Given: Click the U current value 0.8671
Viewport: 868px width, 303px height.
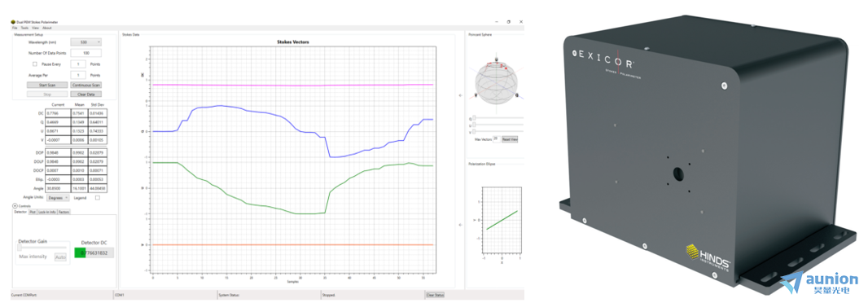Looking at the screenshot, I should [58, 130].
